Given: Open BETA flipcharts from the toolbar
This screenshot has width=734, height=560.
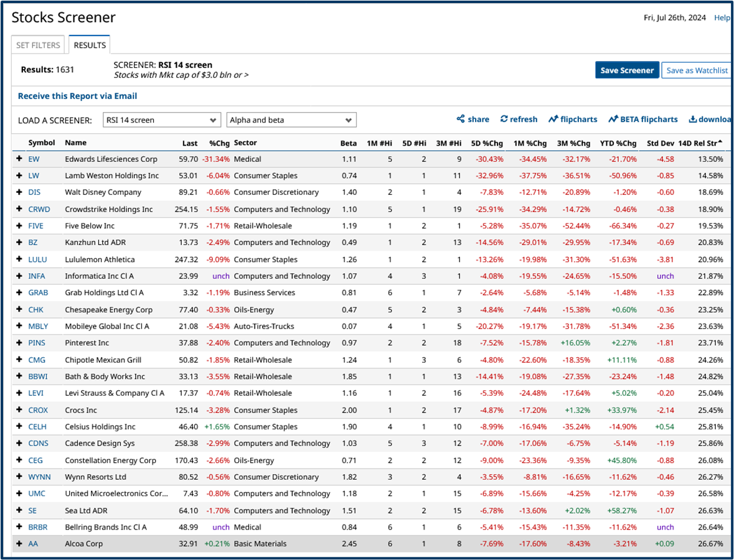Looking at the screenshot, I should pos(642,119).
